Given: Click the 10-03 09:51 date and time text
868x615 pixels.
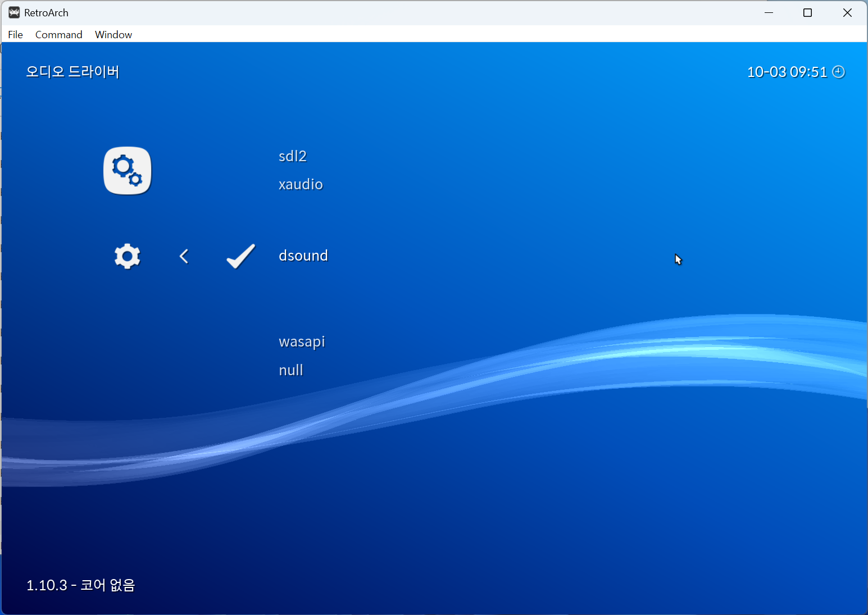Looking at the screenshot, I should click(787, 72).
